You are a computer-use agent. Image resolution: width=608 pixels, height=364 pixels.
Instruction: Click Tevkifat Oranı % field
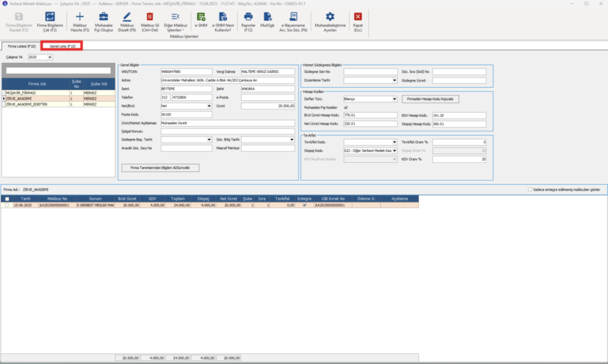tap(459, 143)
